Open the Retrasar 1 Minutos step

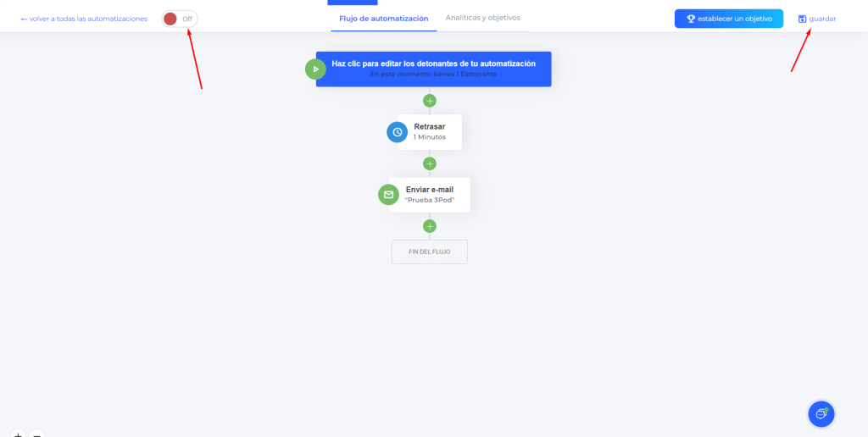(x=429, y=132)
